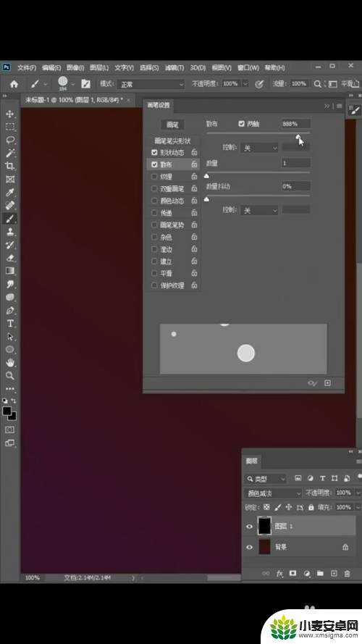Open the 模式 blend mode dropdown
The height and width of the screenshot is (644, 362).
coord(151,84)
